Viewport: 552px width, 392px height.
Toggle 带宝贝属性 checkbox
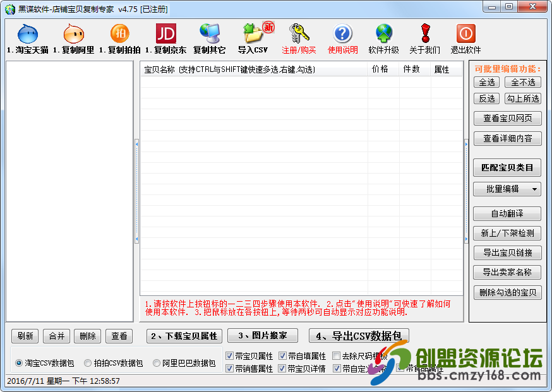tap(229, 356)
